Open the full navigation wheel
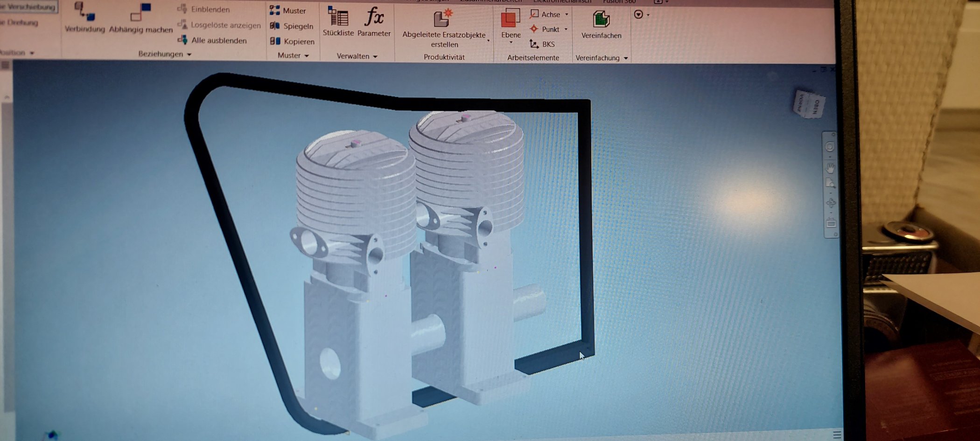The height and width of the screenshot is (441, 980). [830, 147]
